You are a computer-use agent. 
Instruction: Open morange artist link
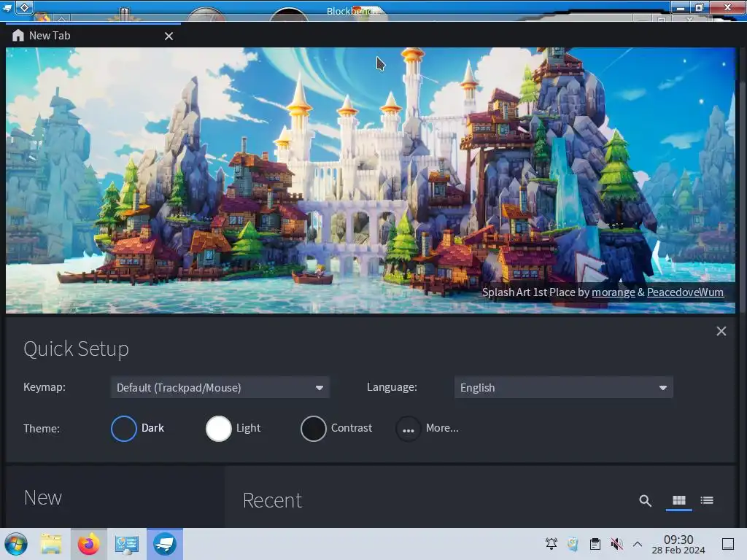point(613,292)
